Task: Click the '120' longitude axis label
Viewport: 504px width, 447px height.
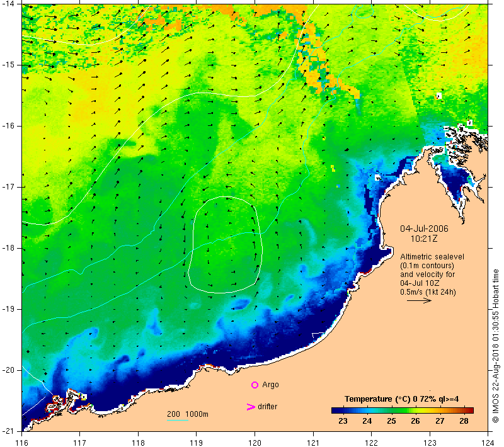Action: click(255, 443)
